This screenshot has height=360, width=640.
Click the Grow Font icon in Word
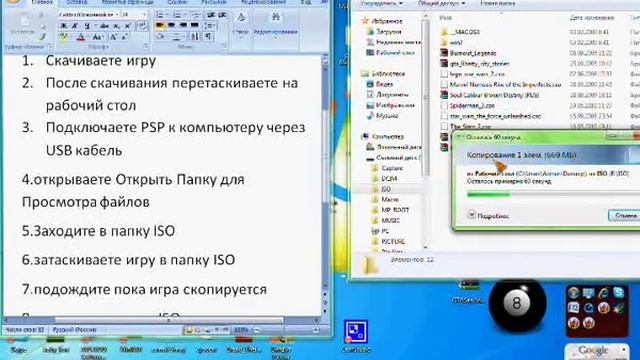pyautogui.click(x=113, y=37)
